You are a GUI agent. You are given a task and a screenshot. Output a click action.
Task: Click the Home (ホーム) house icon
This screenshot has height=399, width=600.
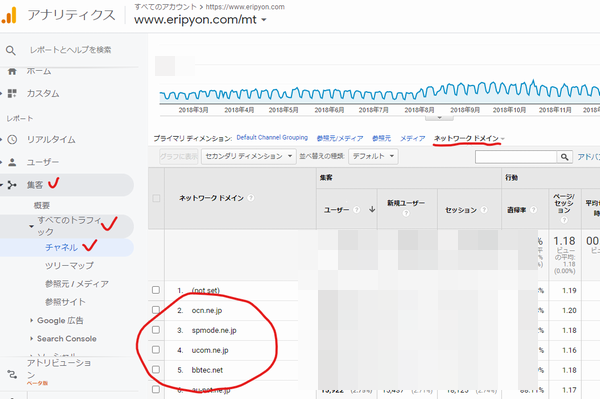click(12, 71)
